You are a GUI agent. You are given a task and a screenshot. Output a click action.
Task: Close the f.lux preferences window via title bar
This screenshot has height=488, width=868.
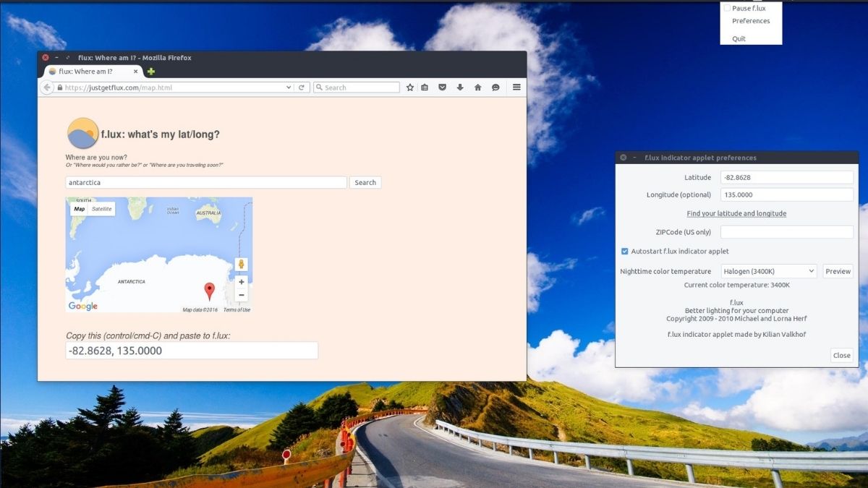coord(624,158)
